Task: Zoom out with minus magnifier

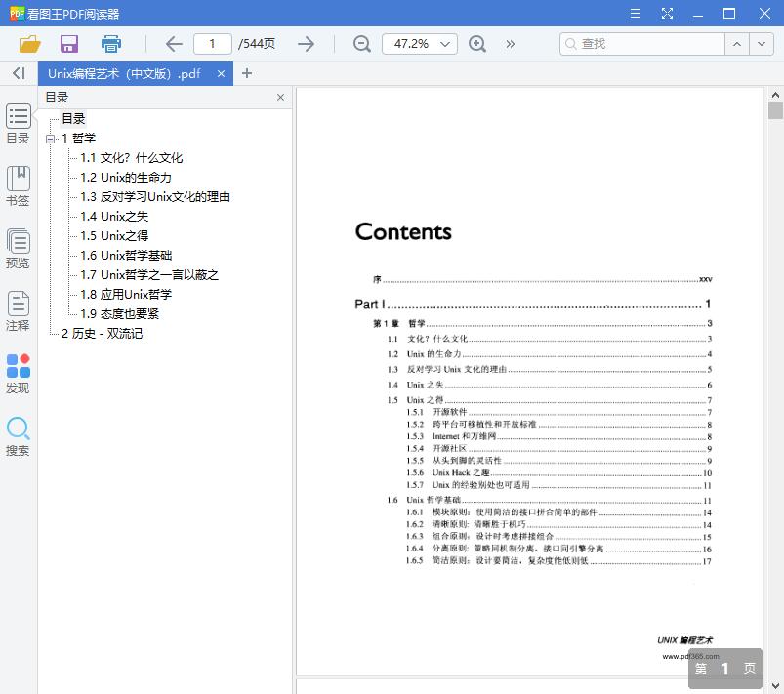Action: (361, 44)
